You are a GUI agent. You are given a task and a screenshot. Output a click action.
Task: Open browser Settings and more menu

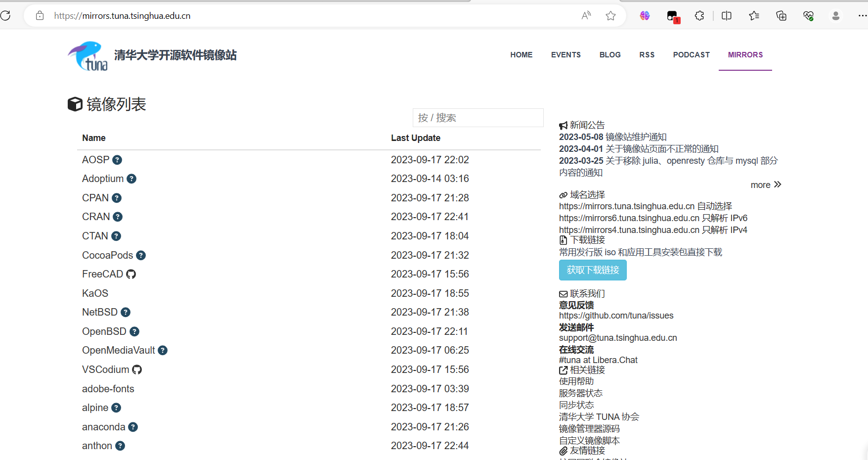click(863, 16)
